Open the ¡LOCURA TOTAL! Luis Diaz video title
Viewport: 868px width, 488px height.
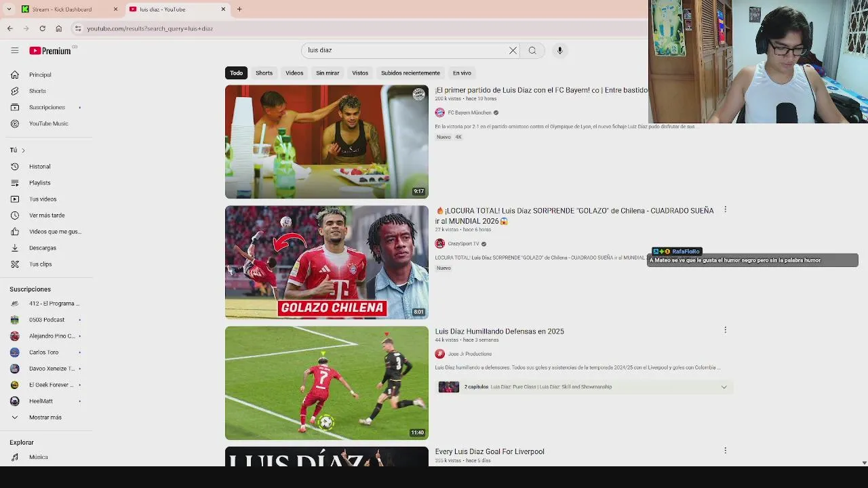point(574,216)
